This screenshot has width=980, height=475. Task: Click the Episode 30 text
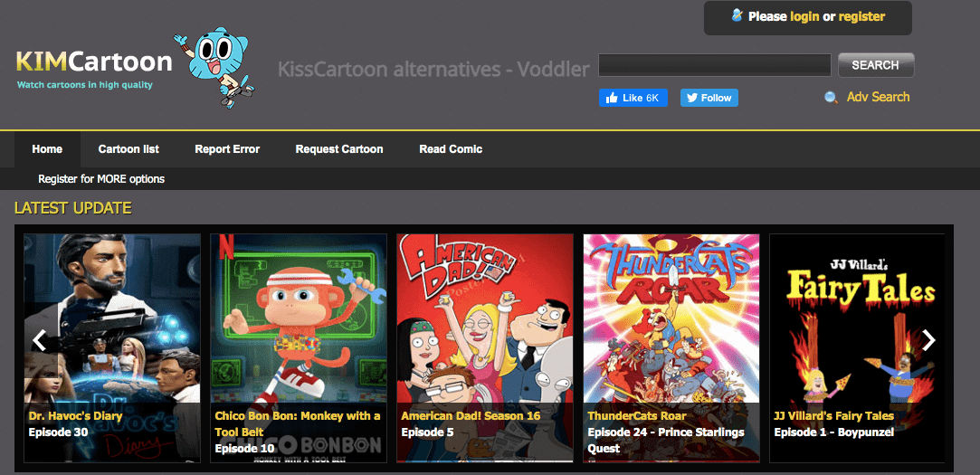(58, 432)
